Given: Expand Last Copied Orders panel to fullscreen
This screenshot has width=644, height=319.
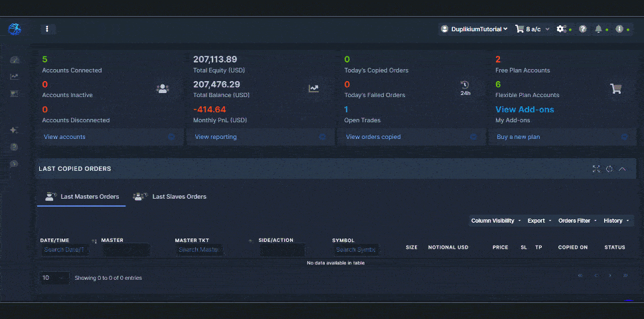Looking at the screenshot, I should tap(596, 169).
